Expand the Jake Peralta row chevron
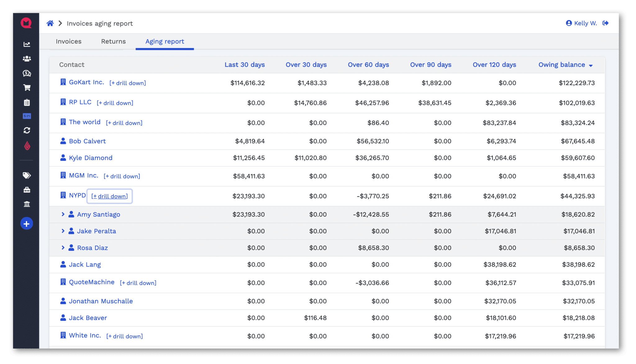636x364 pixels. [63, 231]
